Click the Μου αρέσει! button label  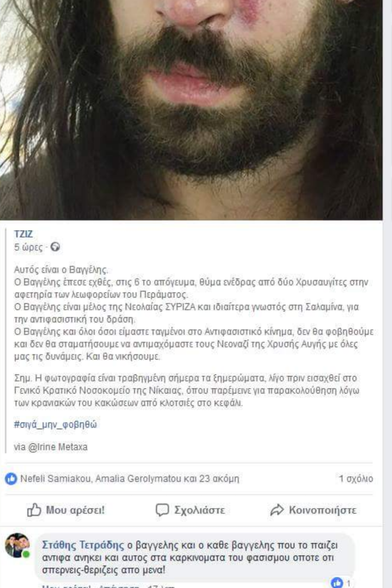(75, 510)
